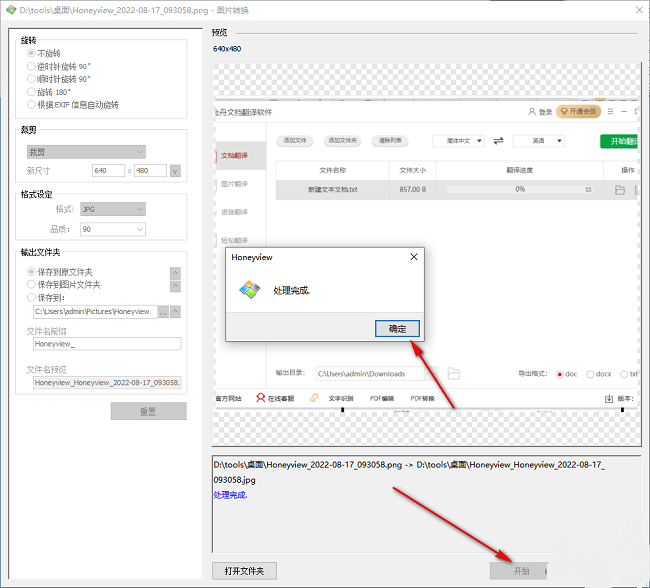Click the 打开文件夹 button
The height and width of the screenshot is (588, 650).
[244, 571]
